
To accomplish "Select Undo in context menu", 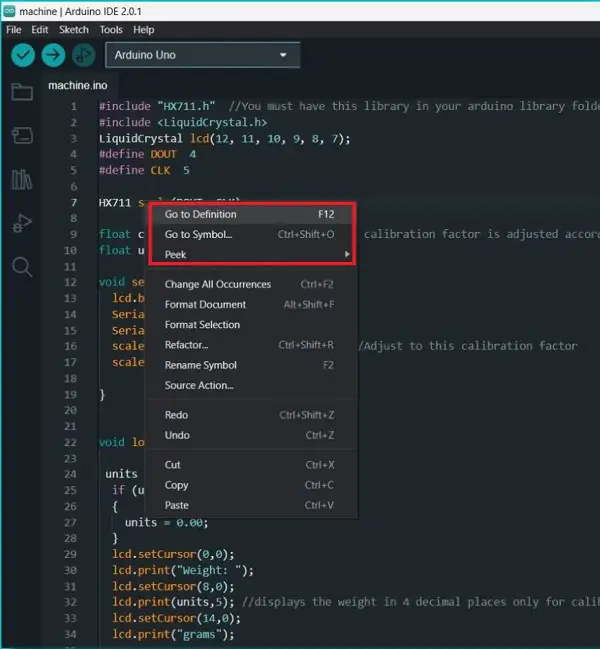I will point(252,435).
